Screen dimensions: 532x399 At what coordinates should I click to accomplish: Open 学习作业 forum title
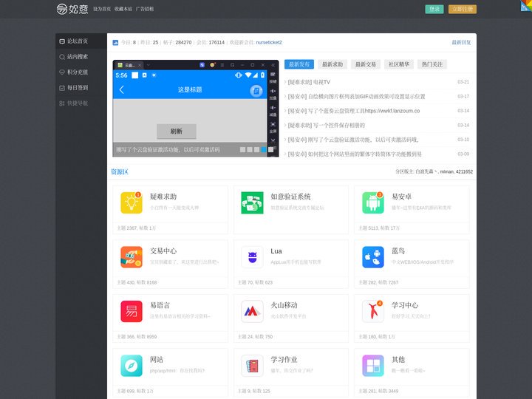pyautogui.click(x=284, y=359)
